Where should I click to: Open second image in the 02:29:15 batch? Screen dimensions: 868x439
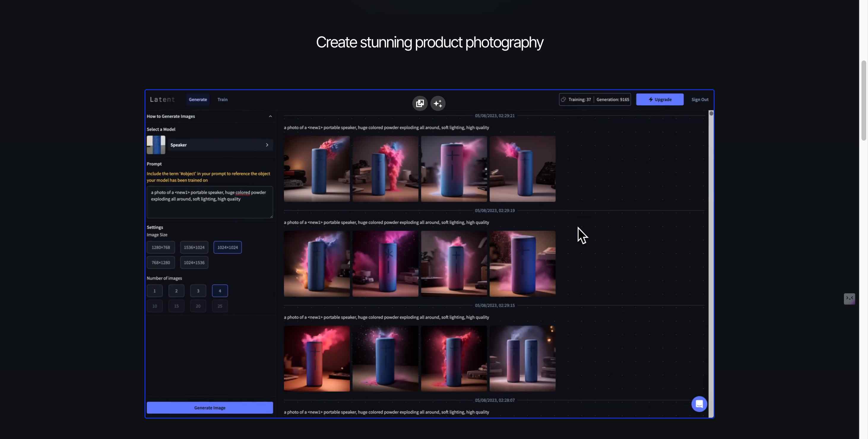click(x=386, y=358)
